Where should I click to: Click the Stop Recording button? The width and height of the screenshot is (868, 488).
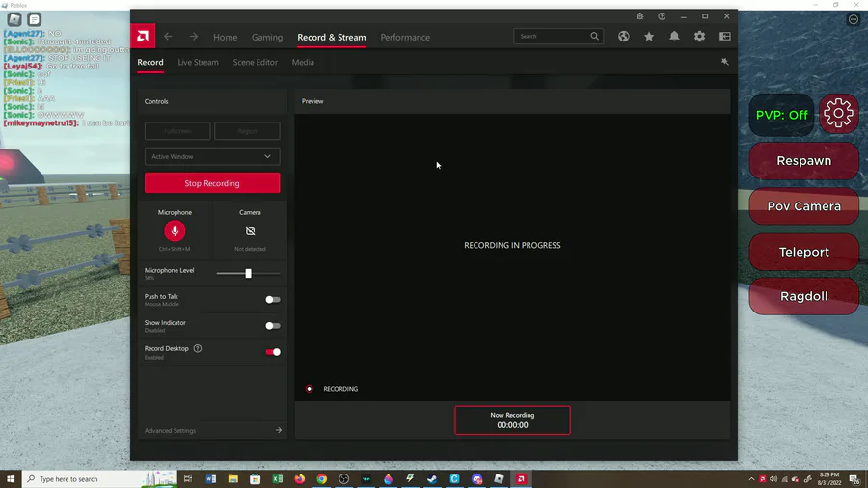(x=212, y=183)
